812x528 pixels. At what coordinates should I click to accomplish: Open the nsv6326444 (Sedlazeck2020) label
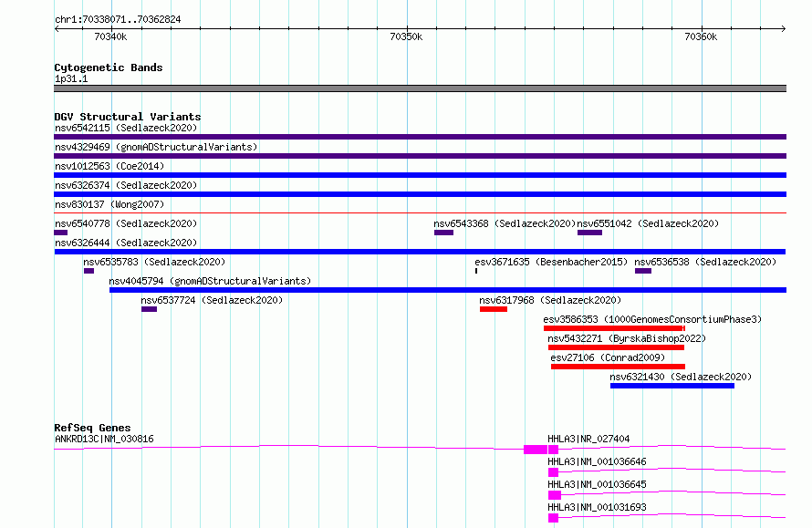[x=126, y=243]
